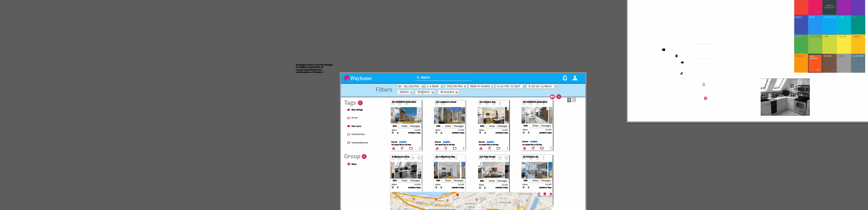Remove the 0-10 min. to Gym filter
This screenshot has height=210, width=868.
click(524, 87)
